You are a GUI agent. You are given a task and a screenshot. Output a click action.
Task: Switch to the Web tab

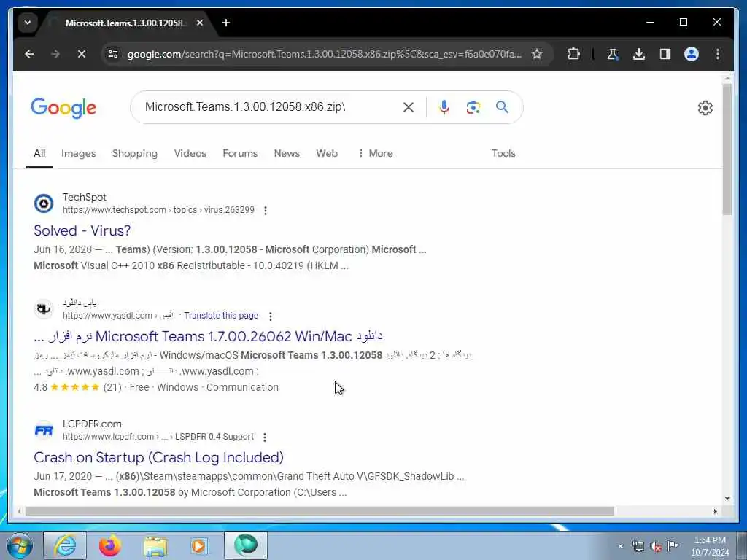(327, 153)
